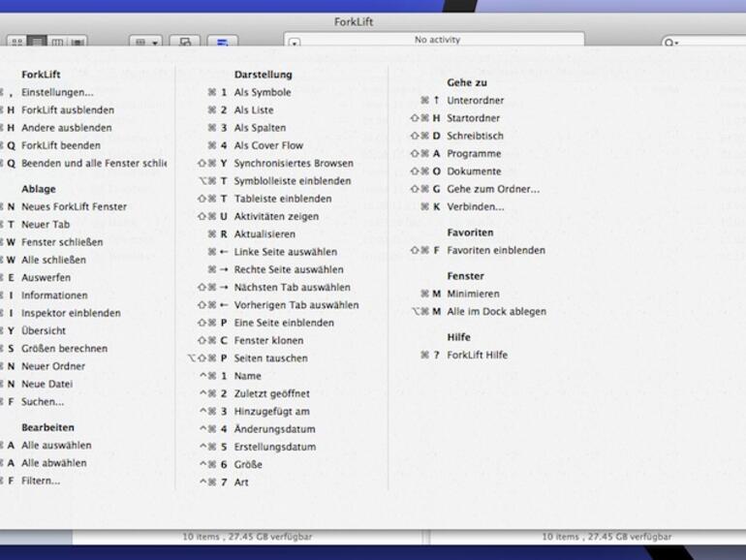
Task: Switch to list view in ForkLift toolbar
Action: (x=37, y=42)
